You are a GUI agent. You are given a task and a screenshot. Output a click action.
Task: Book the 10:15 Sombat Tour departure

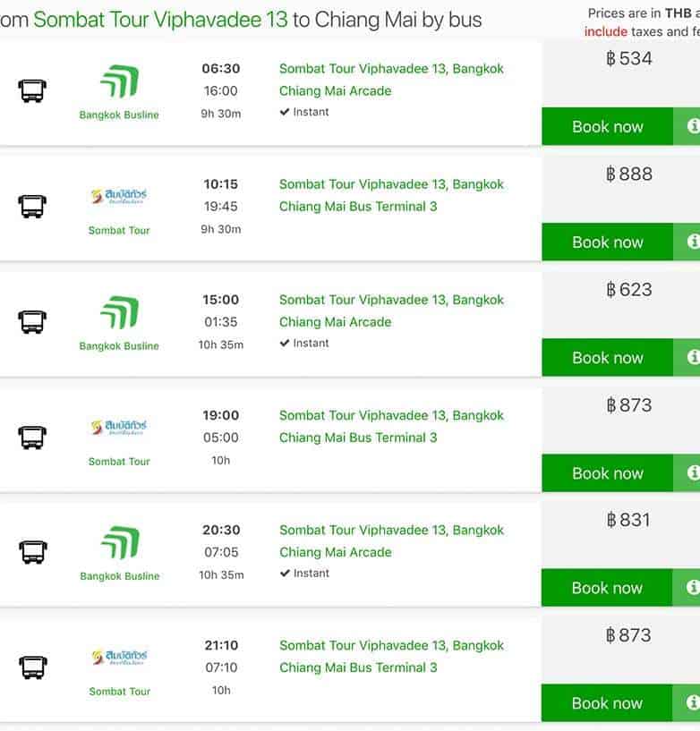click(607, 242)
